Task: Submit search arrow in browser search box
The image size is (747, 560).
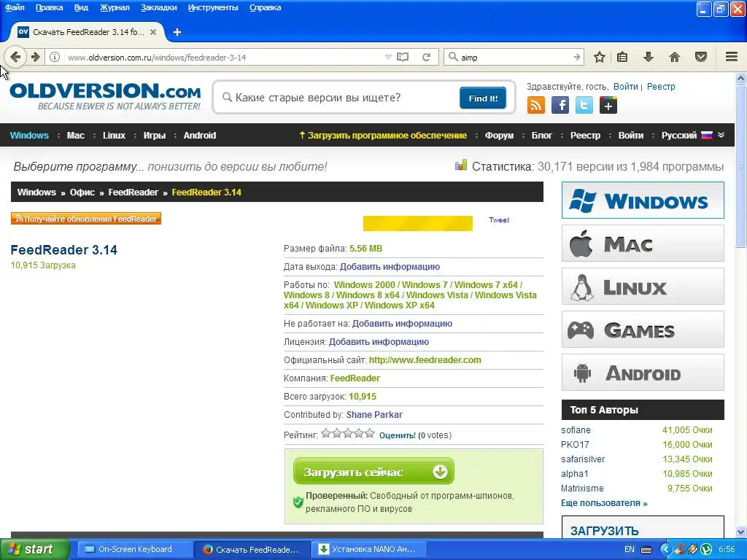Action: (x=577, y=57)
